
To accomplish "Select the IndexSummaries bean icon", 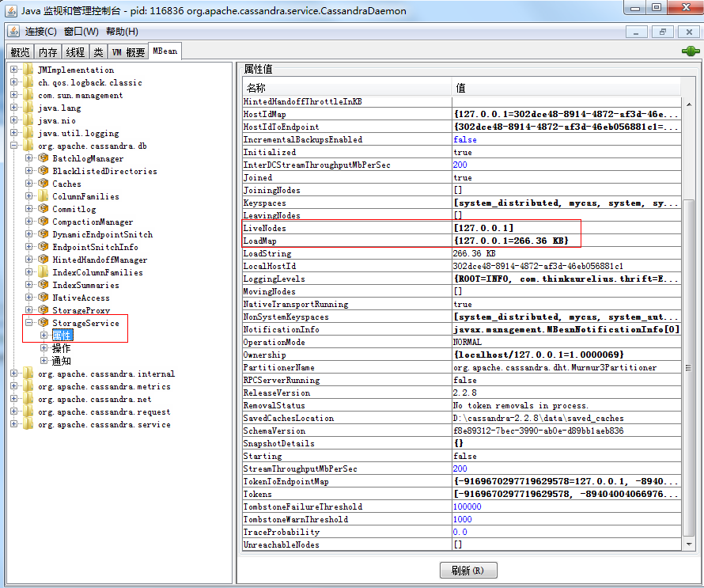I will coord(43,284).
